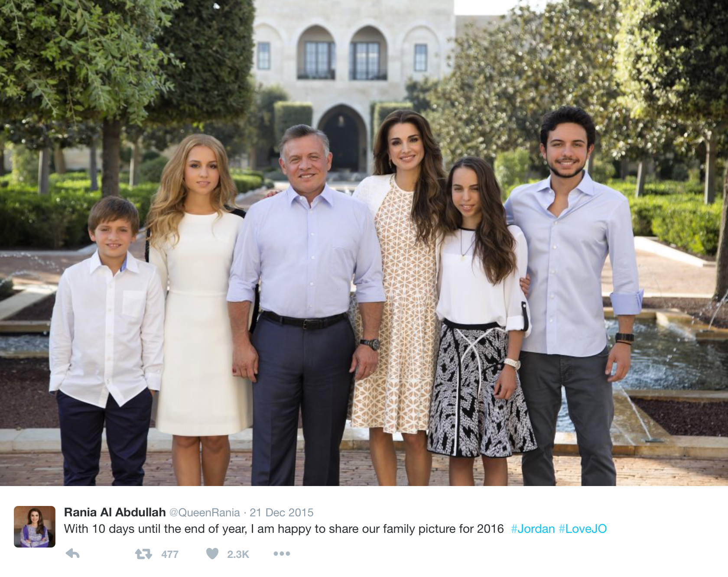Click the Rania Al Abdullah display name
Image resolution: width=728 pixels, height=577 pixels.
(115, 512)
